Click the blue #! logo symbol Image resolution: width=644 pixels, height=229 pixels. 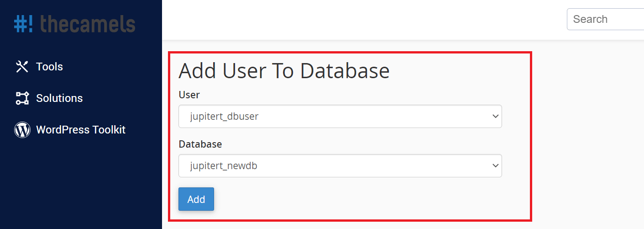pos(23,24)
